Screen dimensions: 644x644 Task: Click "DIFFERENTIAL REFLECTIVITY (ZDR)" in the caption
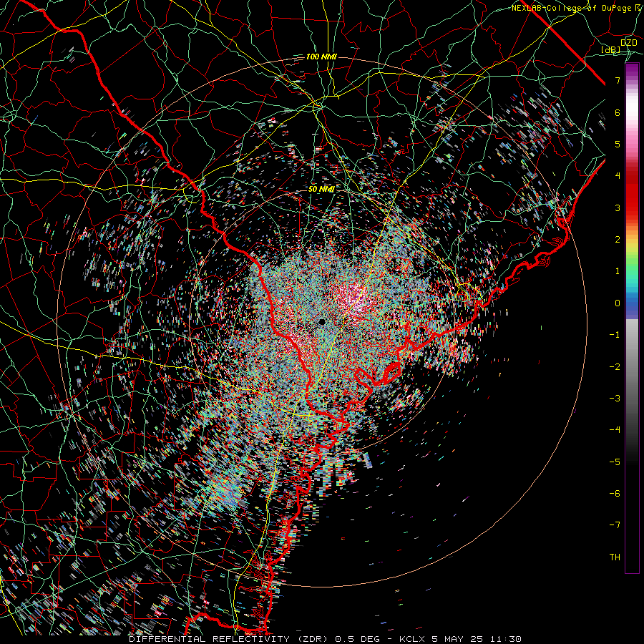(228, 639)
